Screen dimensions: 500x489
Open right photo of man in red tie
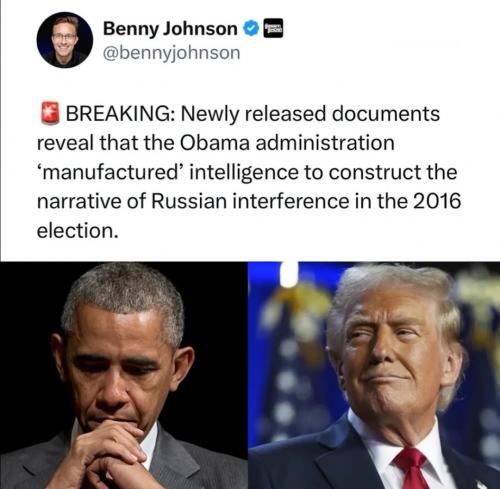tap(374, 375)
